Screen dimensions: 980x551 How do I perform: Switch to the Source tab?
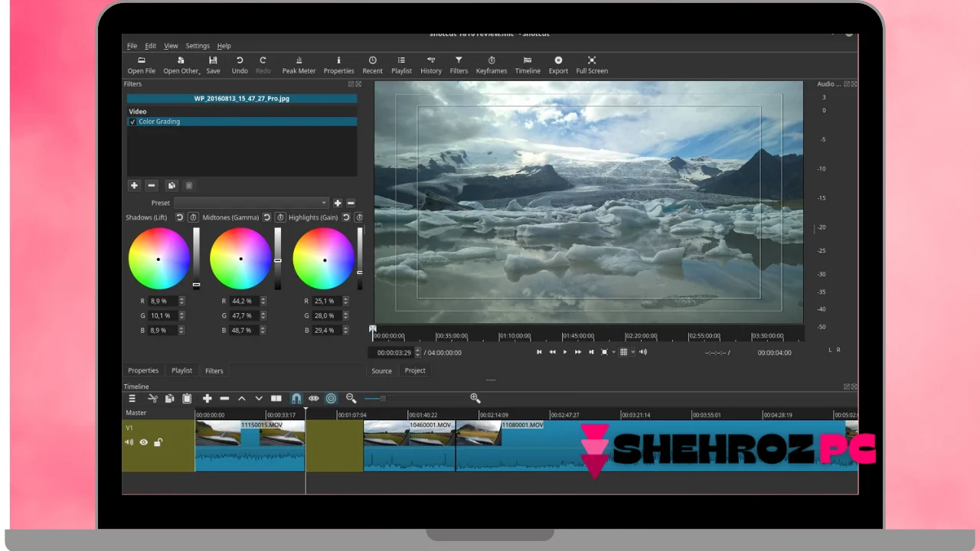pyautogui.click(x=381, y=370)
